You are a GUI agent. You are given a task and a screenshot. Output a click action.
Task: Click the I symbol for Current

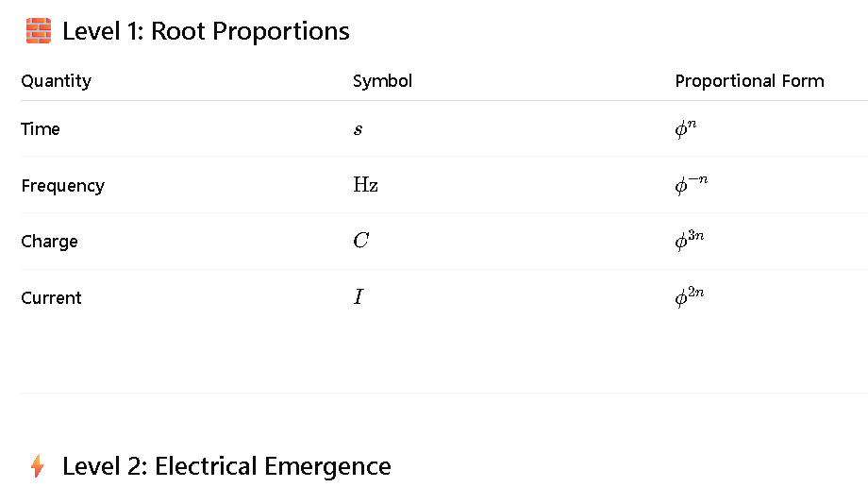tap(359, 297)
